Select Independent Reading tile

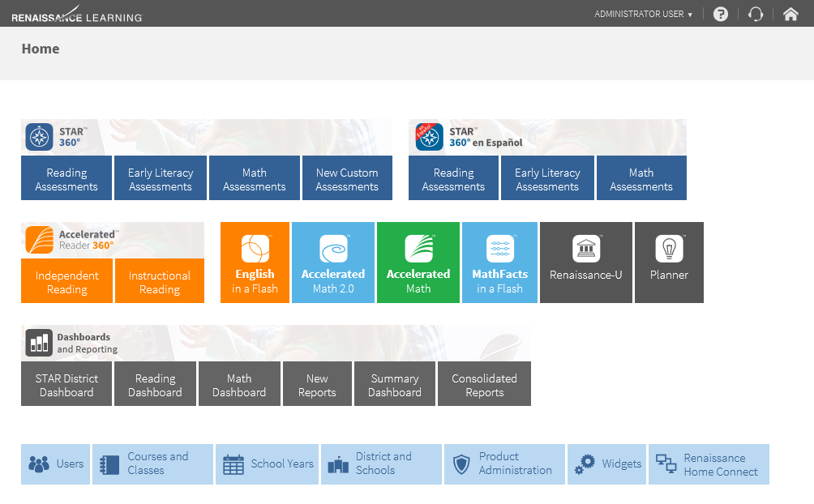(66, 281)
